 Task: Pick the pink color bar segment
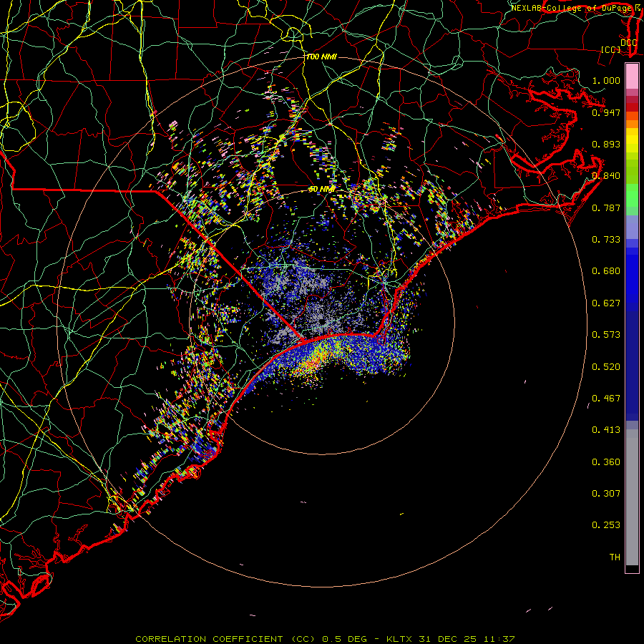click(x=632, y=77)
